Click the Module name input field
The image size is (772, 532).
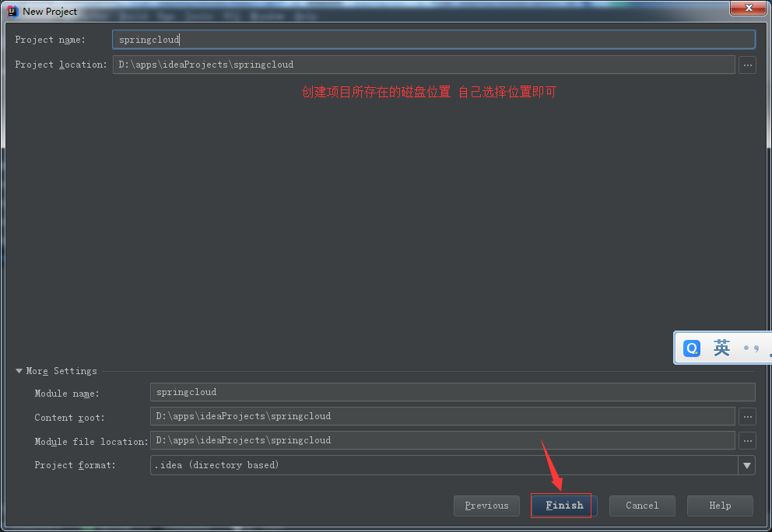tap(452, 392)
